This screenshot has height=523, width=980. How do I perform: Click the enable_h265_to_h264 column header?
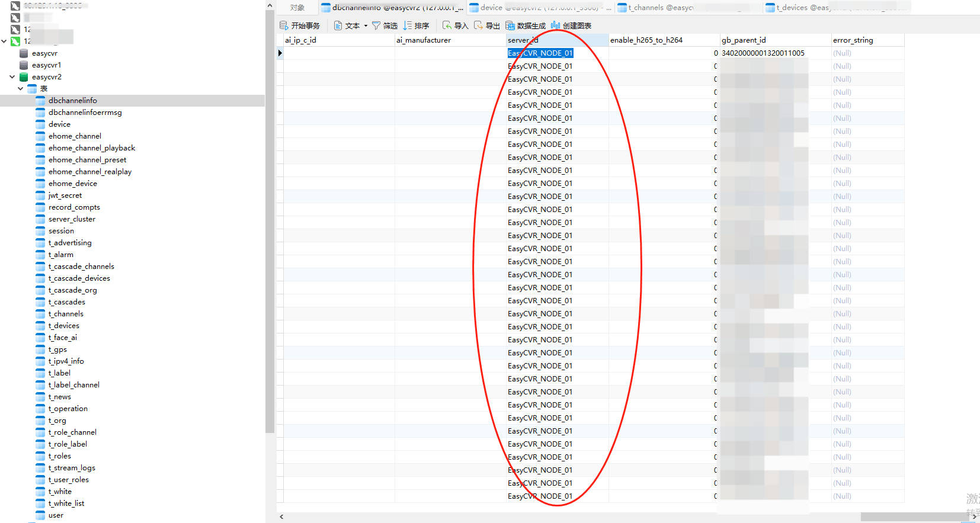coord(664,40)
